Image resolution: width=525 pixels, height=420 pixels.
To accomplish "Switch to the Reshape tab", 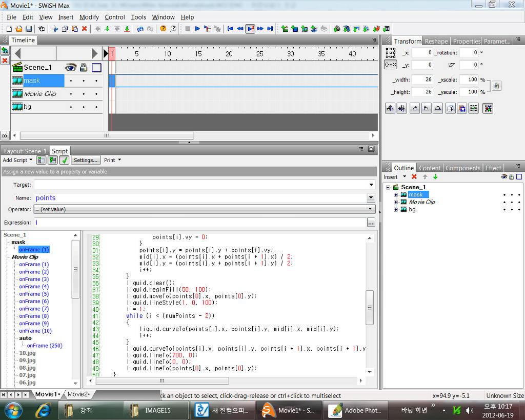I will pos(436,41).
